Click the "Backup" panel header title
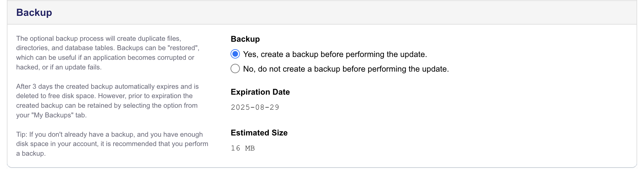The image size is (644, 175). [x=34, y=12]
